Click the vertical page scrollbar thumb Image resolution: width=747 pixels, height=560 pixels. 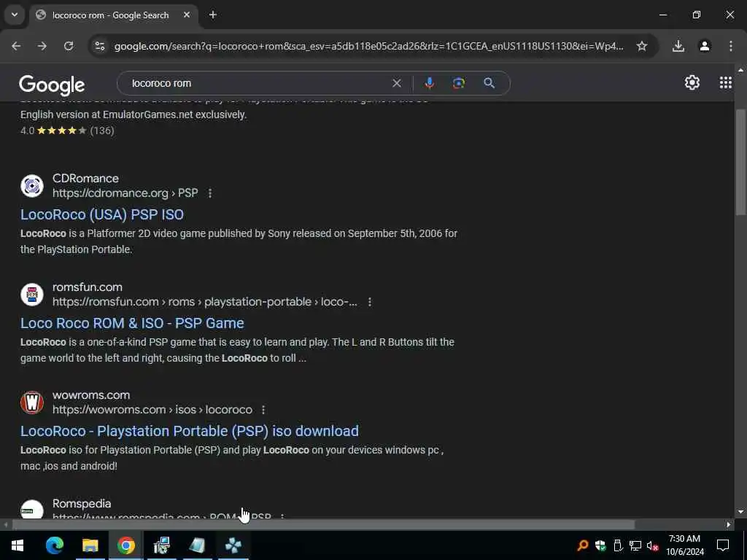[740, 162]
